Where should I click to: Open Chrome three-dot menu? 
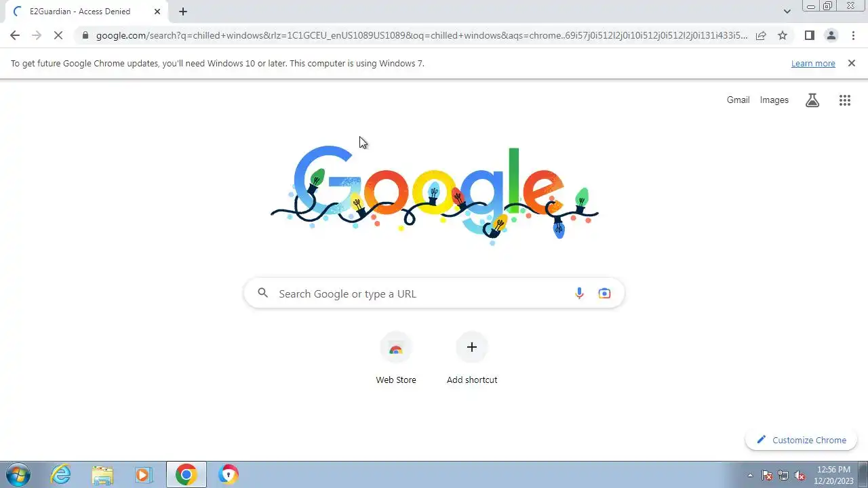(x=853, y=35)
